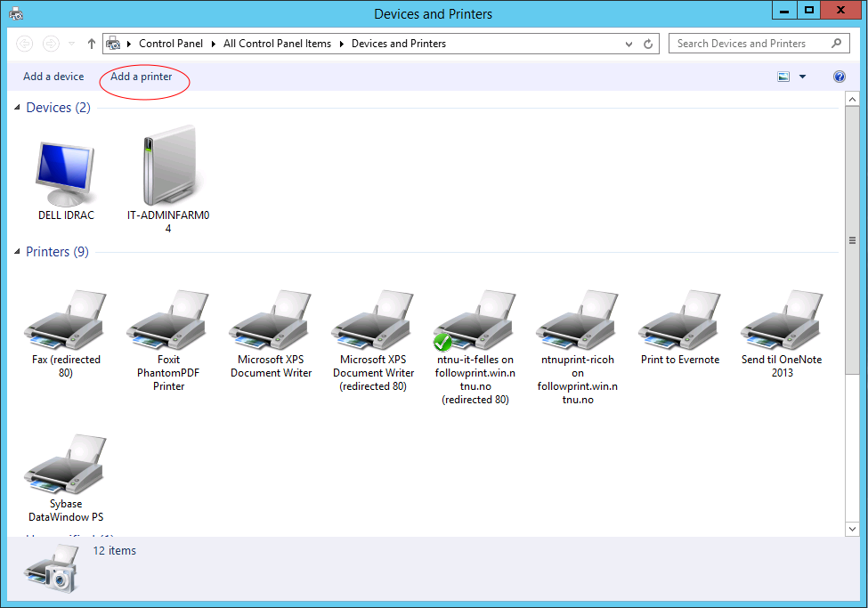Maximize the Devices and Printers window
This screenshot has height=608, width=868.
808,11
